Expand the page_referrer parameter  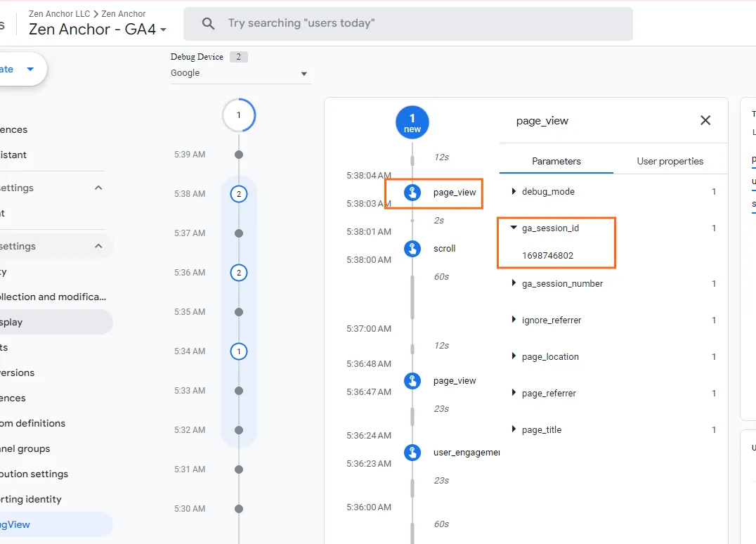point(514,393)
